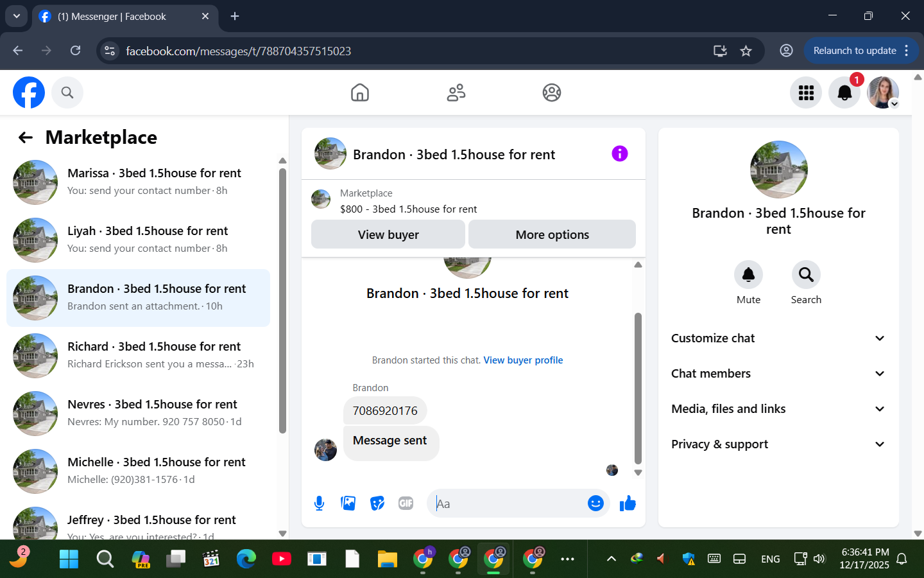Expand Media, files and links section
Image resolution: width=924 pixels, height=578 pixels.
(778, 409)
